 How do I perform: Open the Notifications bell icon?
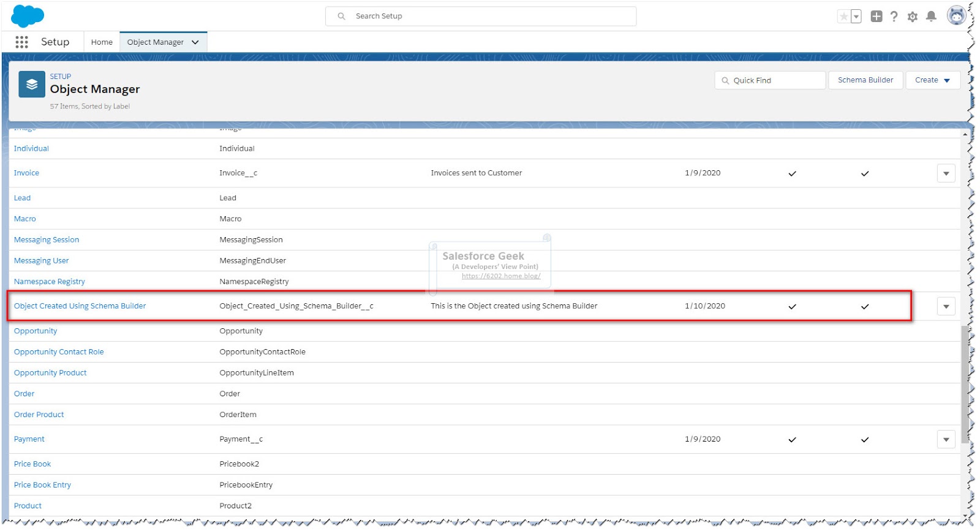(931, 17)
